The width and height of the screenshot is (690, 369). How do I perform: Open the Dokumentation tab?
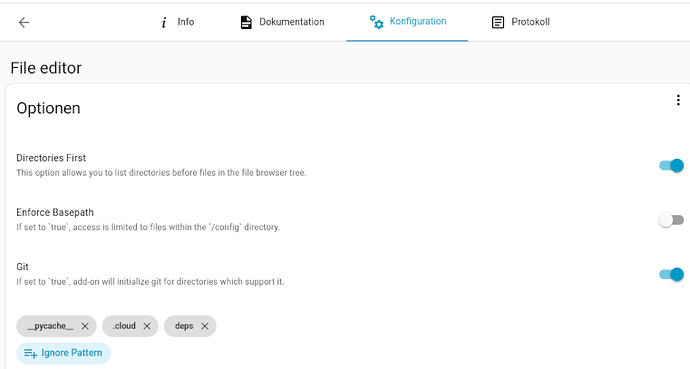pyautogui.click(x=282, y=22)
